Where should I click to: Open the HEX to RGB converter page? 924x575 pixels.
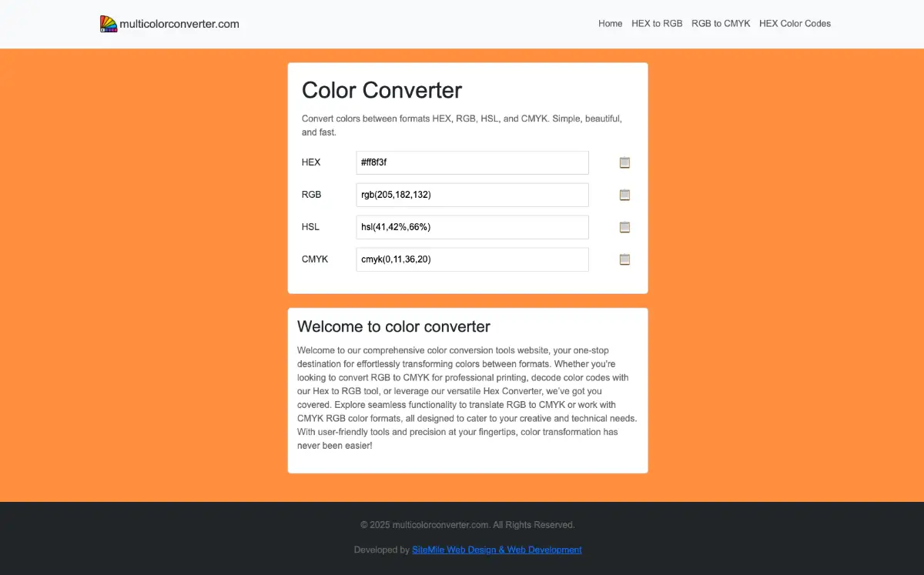pyautogui.click(x=657, y=24)
